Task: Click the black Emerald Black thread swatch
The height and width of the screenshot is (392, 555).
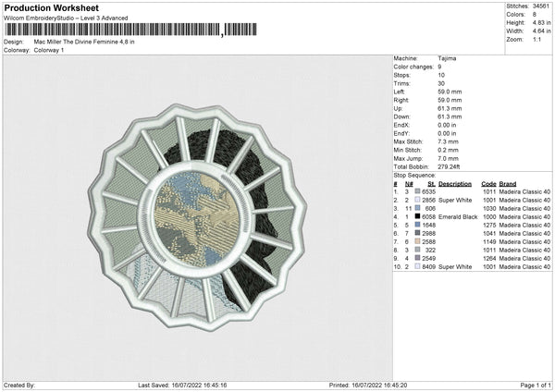Action: point(419,216)
